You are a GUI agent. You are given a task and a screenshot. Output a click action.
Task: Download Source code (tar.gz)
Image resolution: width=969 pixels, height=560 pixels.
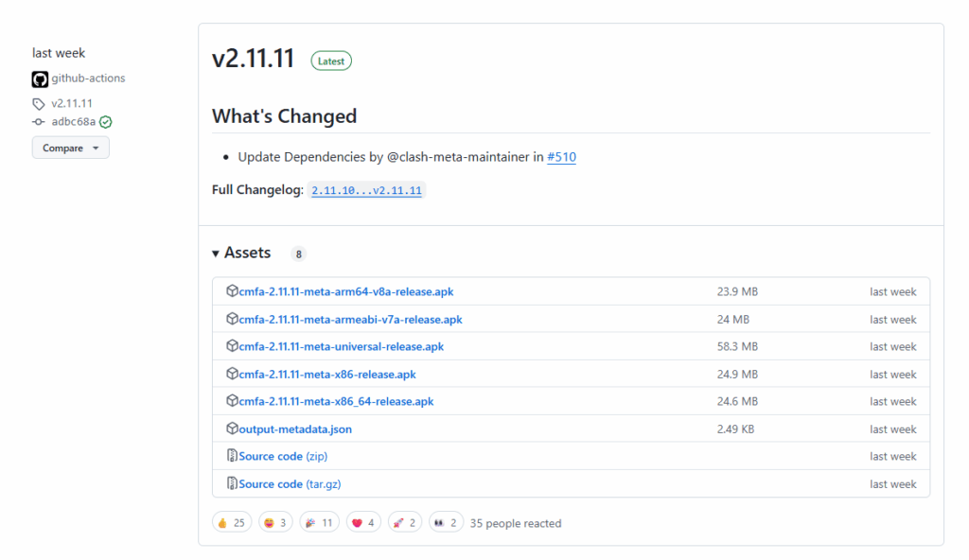pos(290,484)
